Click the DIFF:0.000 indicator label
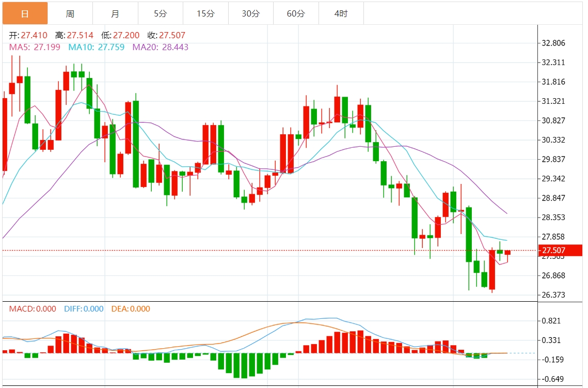Screen dimensions: 588x388 [x=84, y=309]
